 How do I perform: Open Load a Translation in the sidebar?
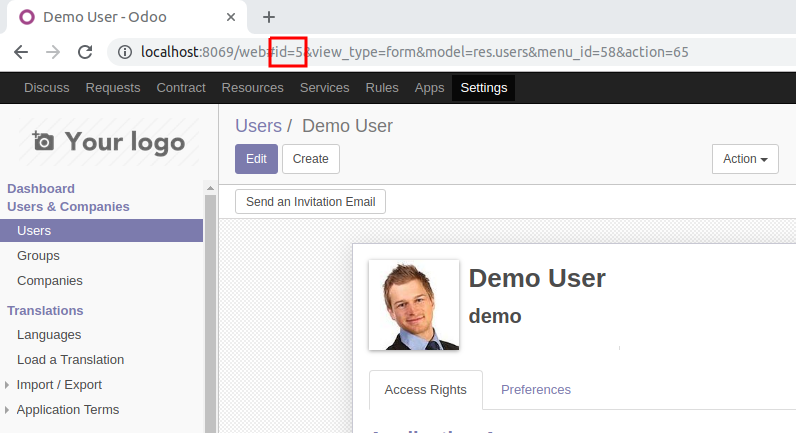click(71, 359)
